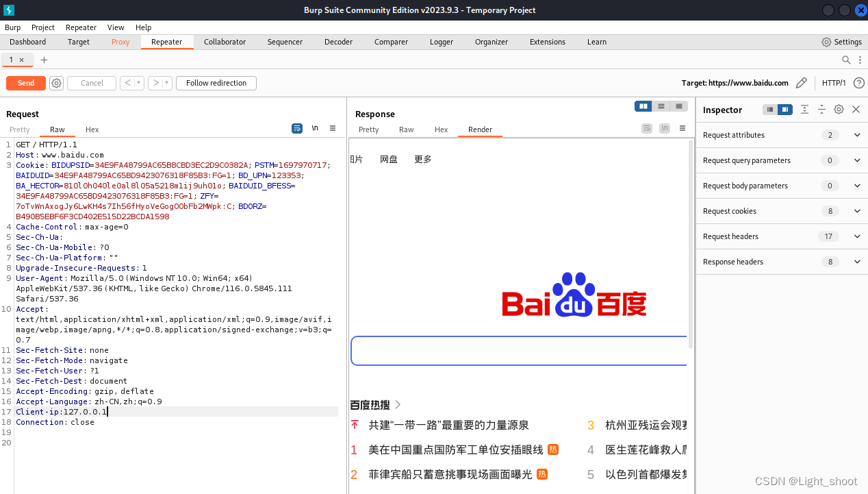868x494 pixels.
Task: Click the Connection: close header line
Action: (x=55, y=422)
